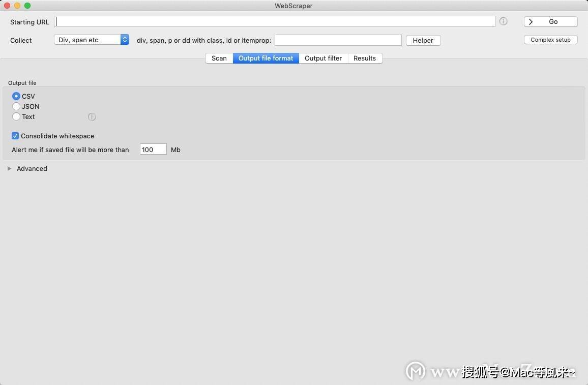Switch to the Output filter tab
This screenshot has width=588, height=385.
coord(324,58)
